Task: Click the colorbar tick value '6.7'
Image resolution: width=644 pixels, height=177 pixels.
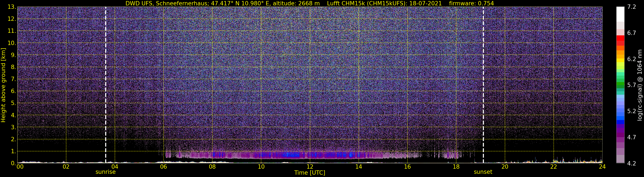Action: (632, 33)
